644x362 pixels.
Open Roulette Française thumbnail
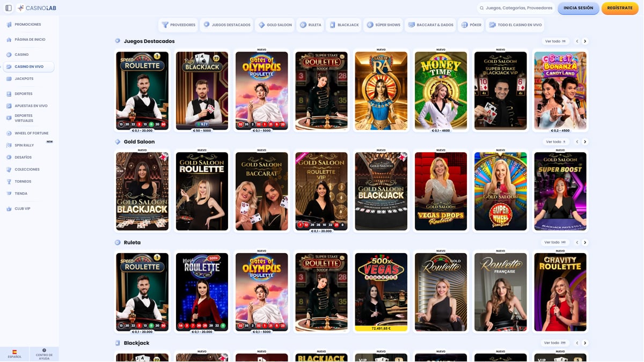(501, 292)
